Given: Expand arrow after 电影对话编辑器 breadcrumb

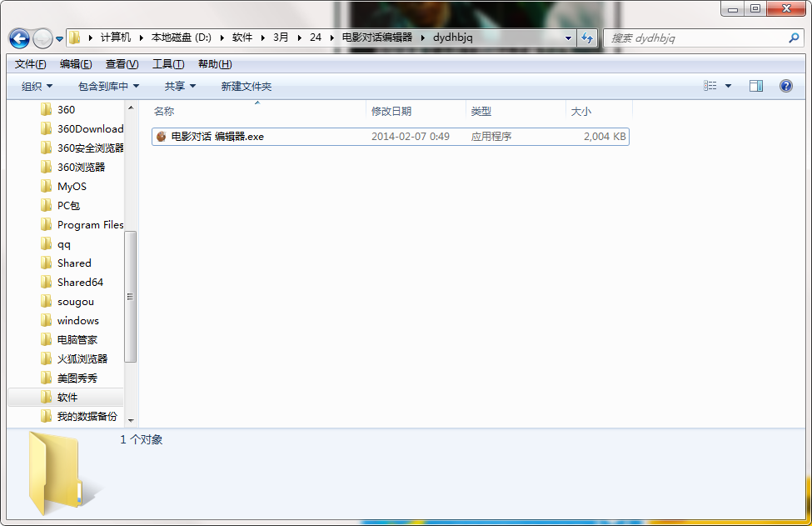Looking at the screenshot, I should tap(422, 38).
